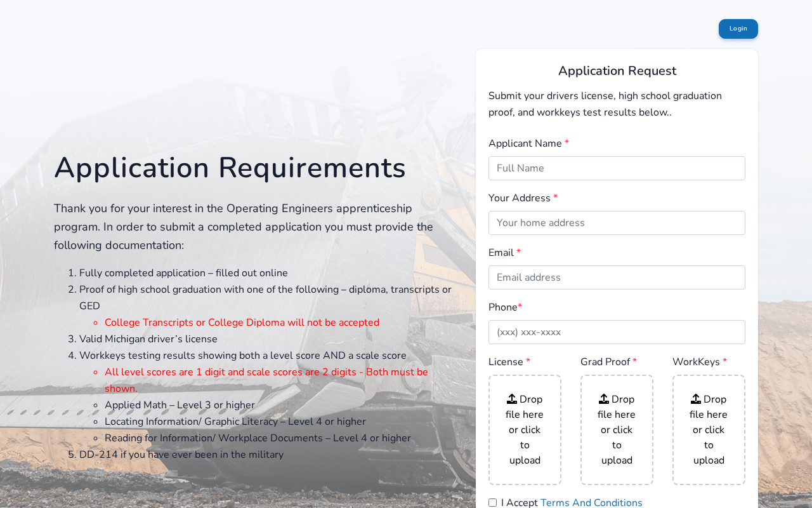Image resolution: width=812 pixels, height=508 pixels.
Task: Click into the Your home address field
Action: click(617, 223)
